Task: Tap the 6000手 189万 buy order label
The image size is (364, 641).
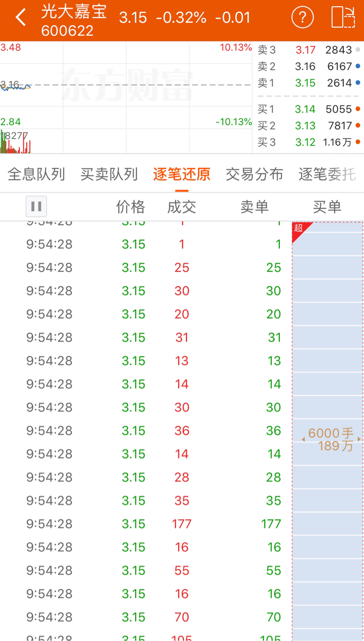Action: [x=332, y=439]
